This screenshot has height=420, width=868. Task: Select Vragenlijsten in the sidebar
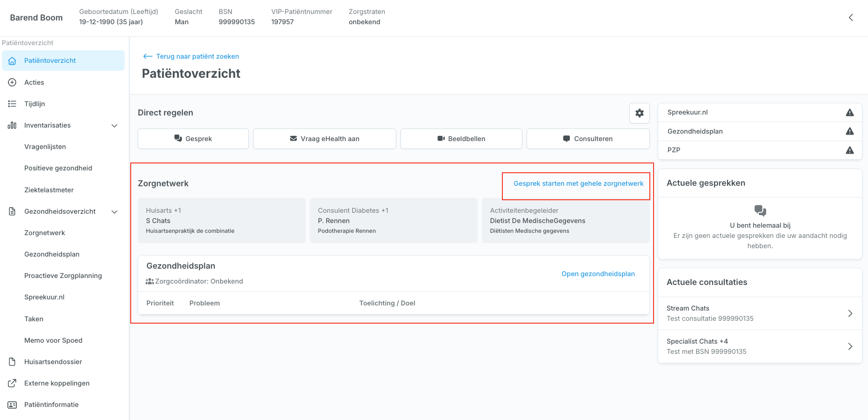pos(45,147)
